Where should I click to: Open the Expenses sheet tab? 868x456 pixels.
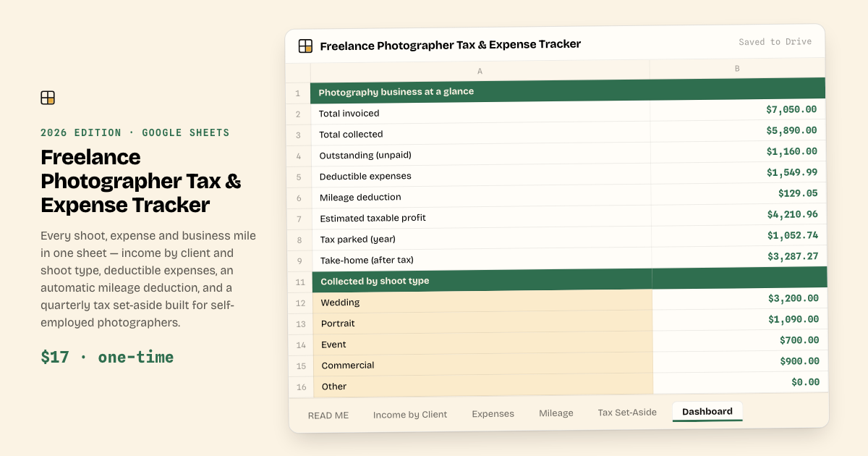point(493,414)
